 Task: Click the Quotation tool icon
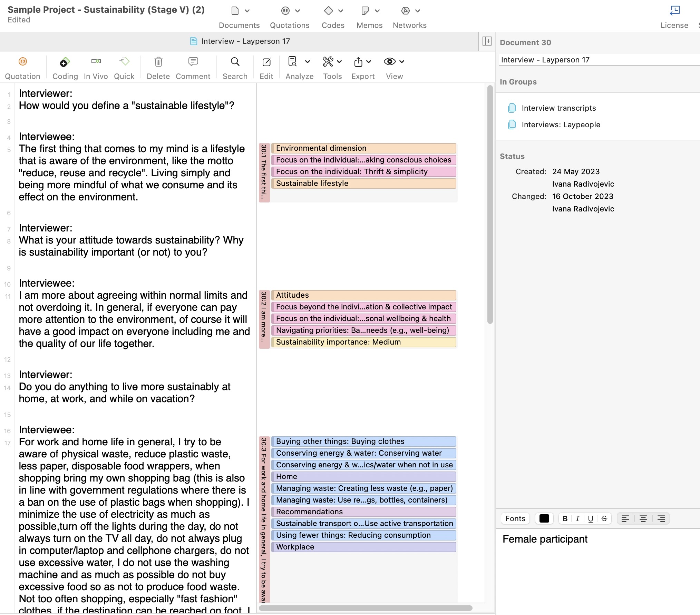[22, 62]
